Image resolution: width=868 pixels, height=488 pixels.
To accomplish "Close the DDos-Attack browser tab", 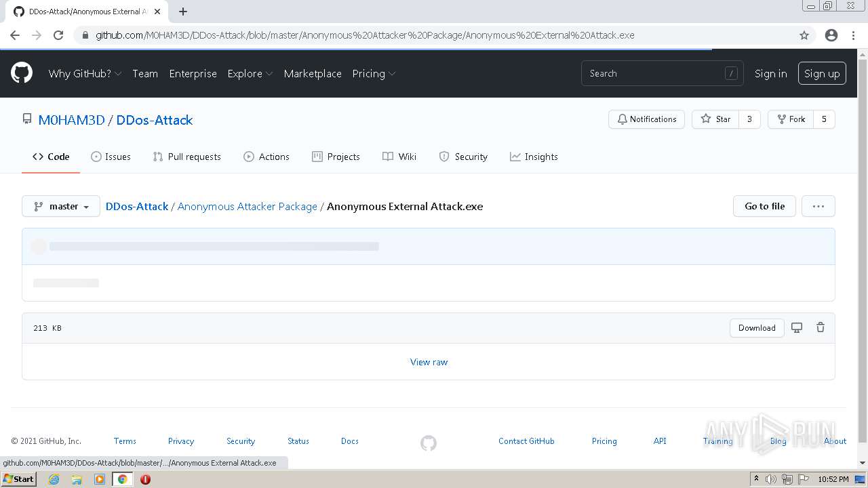I will pyautogui.click(x=157, y=12).
